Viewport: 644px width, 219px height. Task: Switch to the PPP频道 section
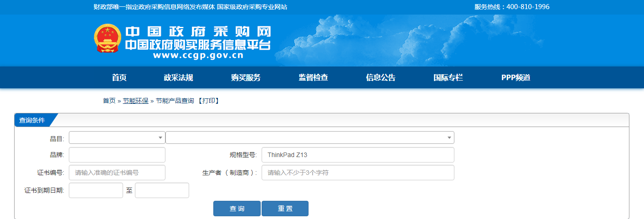point(515,78)
